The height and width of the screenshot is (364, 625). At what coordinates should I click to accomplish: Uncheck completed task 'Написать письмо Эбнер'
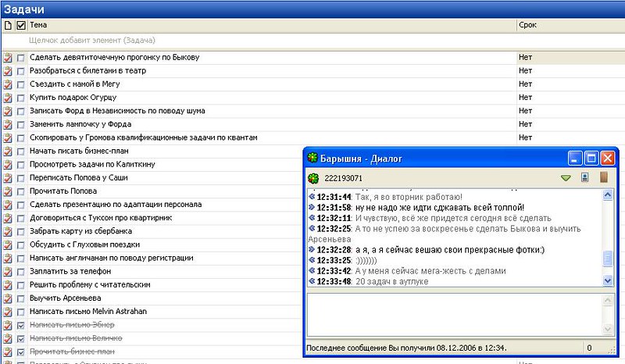[x=21, y=325]
